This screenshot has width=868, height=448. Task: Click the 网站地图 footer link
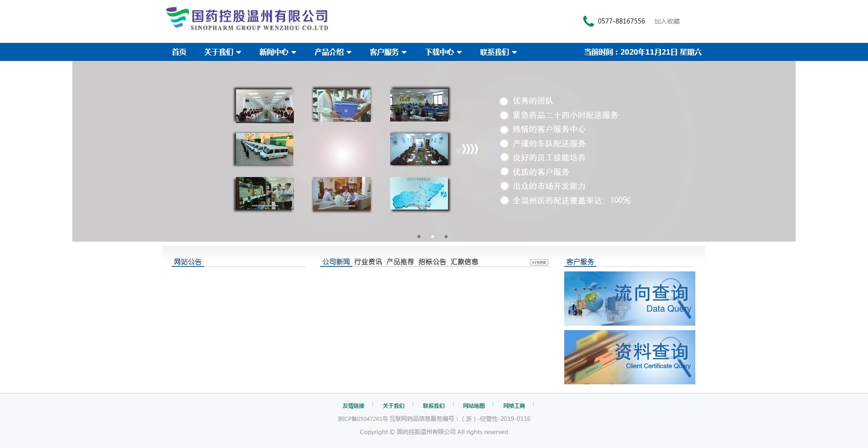coord(473,406)
